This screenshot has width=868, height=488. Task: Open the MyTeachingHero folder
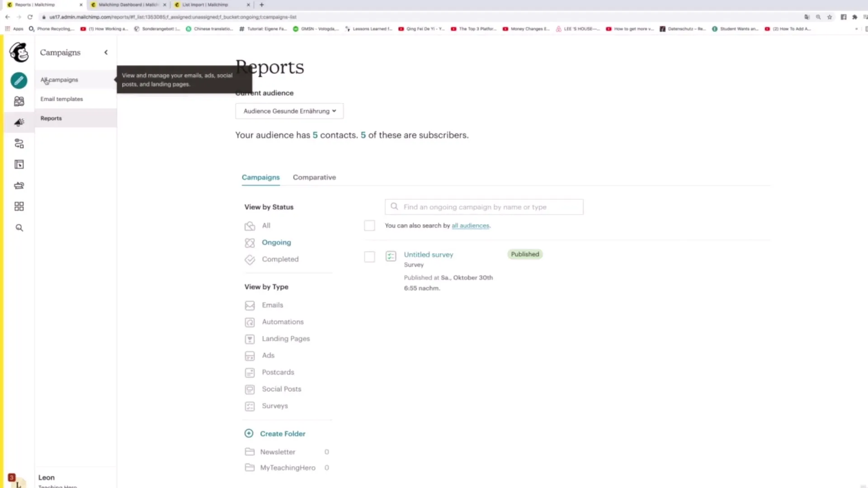click(288, 468)
